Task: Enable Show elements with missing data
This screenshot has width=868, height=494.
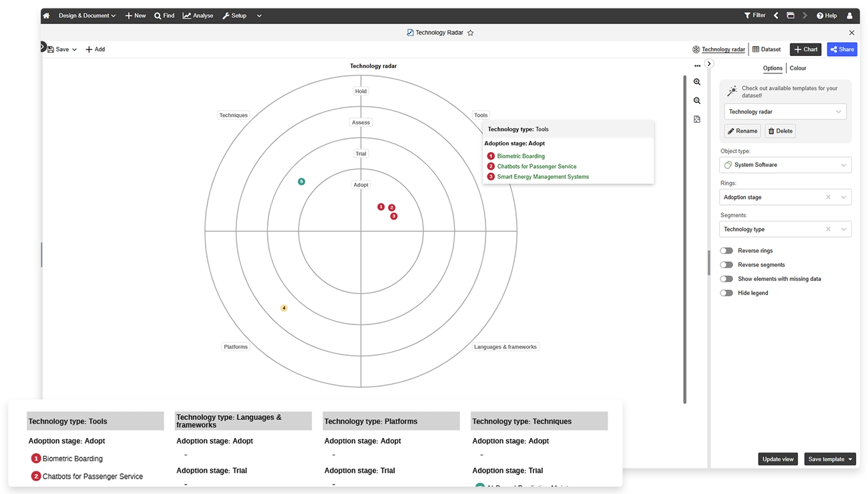Action: coord(726,279)
